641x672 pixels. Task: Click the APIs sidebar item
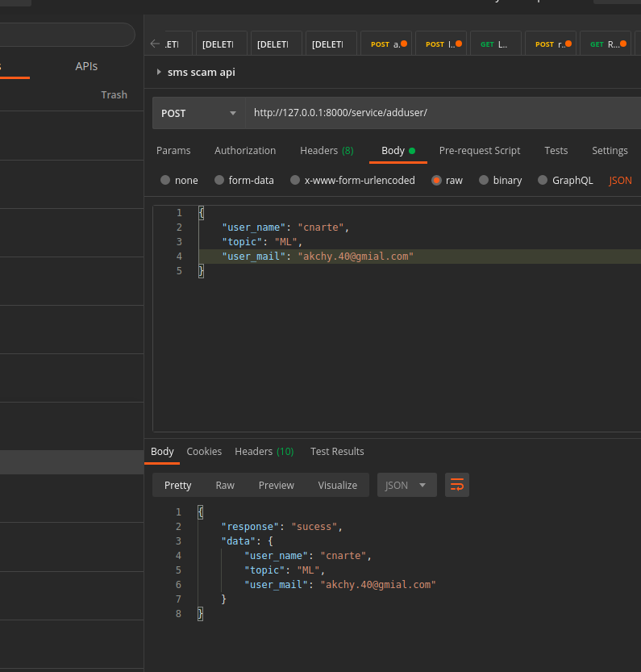pos(86,65)
